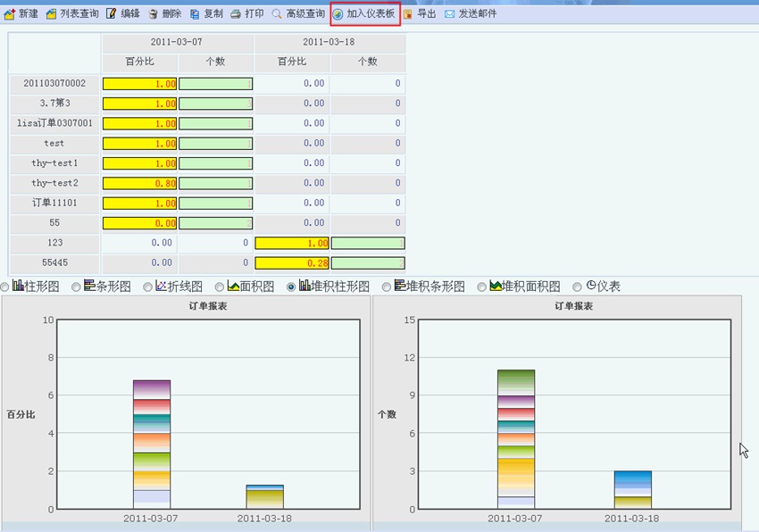759x532 pixels.
Task: Click 发送邮件 envelope icon
Action: click(x=449, y=14)
